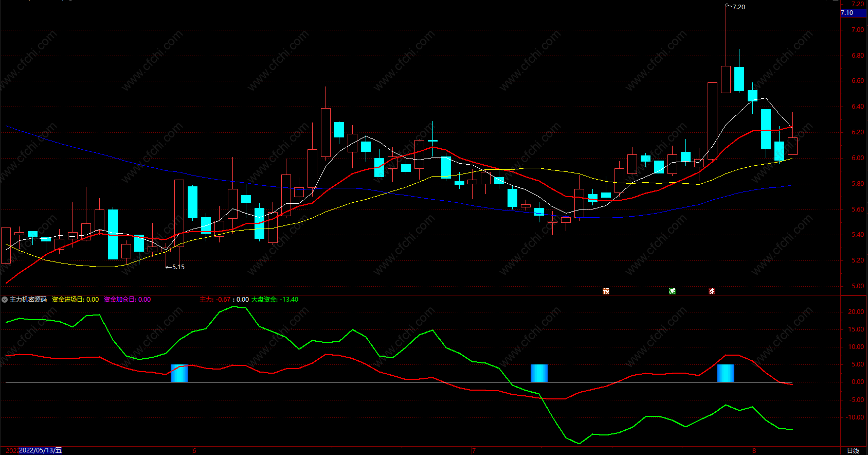The image size is (868, 455).
Task: Click the first blue signal bar in indicator
Action: pyautogui.click(x=179, y=373)
